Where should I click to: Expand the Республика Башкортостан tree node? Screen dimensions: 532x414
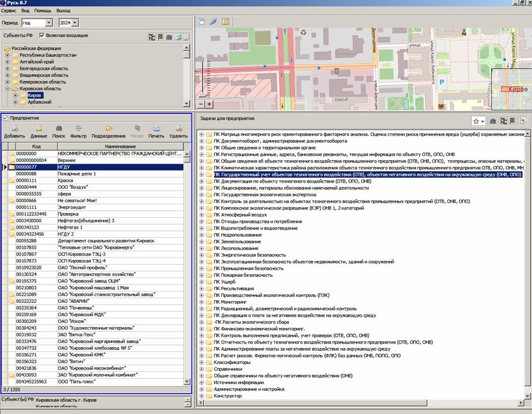[x=8, y=55]
